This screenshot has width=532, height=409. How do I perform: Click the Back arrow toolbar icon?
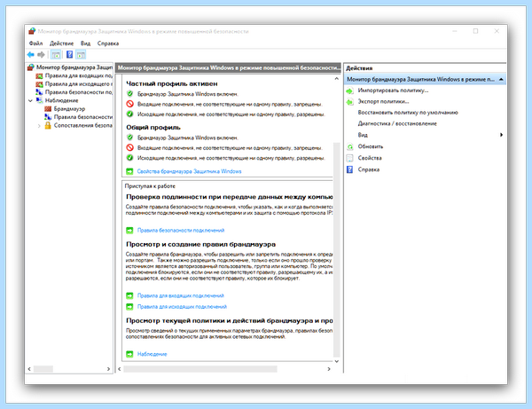[30, 54]
